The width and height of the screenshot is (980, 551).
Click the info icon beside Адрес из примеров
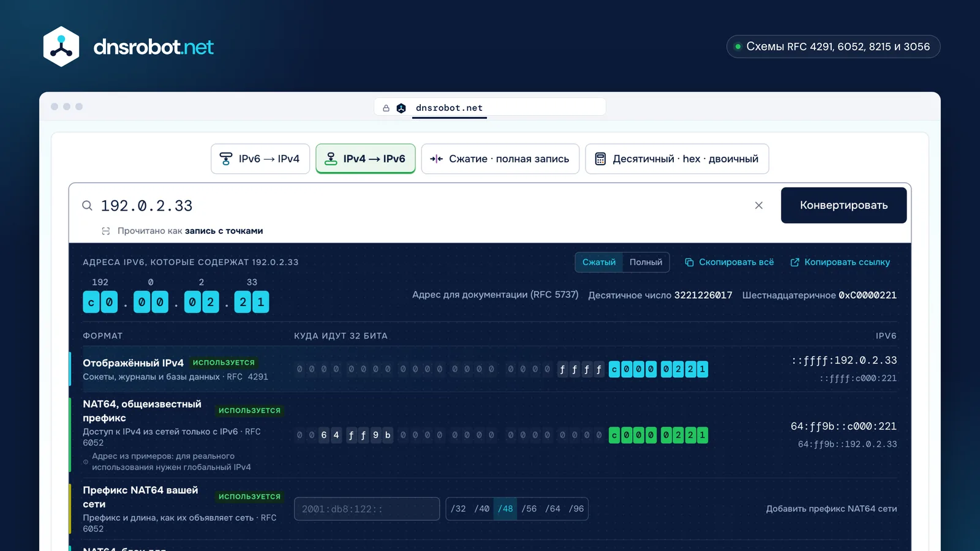pos(86,462)
